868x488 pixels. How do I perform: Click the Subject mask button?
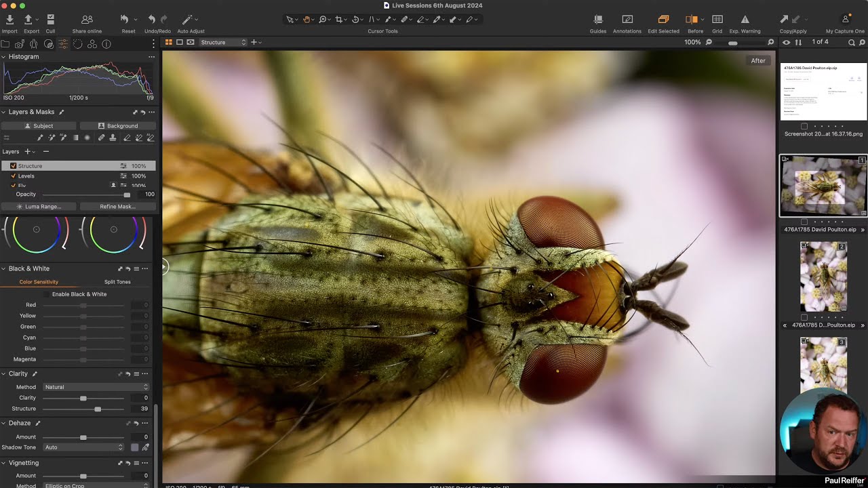click(x=39, y=126)
